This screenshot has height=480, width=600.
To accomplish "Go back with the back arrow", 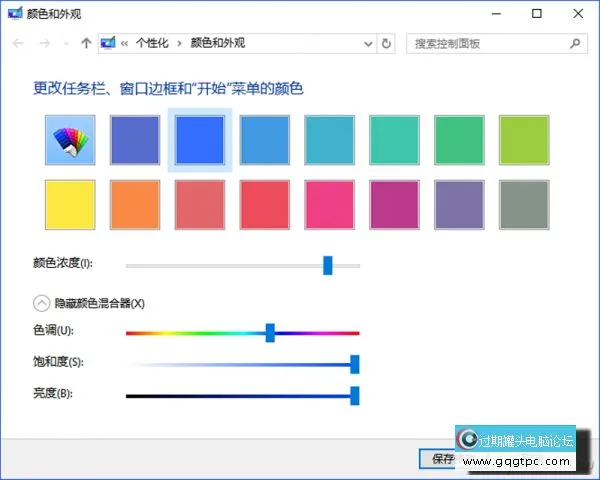I will [18, 43].
